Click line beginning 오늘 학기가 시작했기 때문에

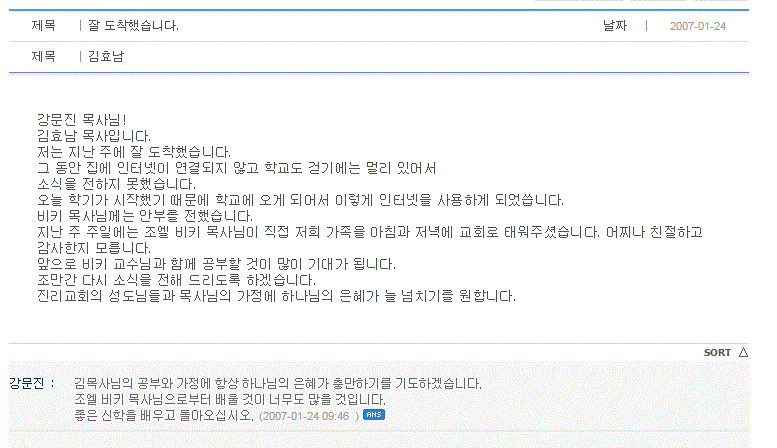(x=301, y=200)
